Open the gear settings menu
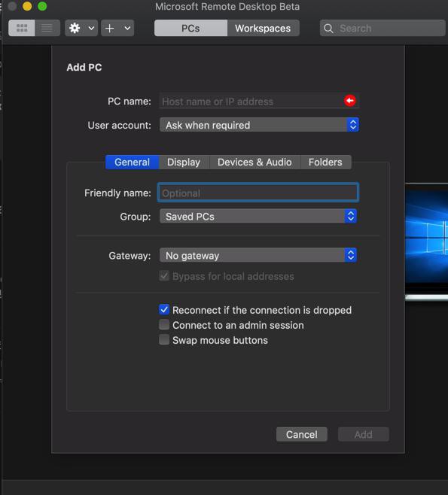448x495 pixels. [x=75, y=28]
